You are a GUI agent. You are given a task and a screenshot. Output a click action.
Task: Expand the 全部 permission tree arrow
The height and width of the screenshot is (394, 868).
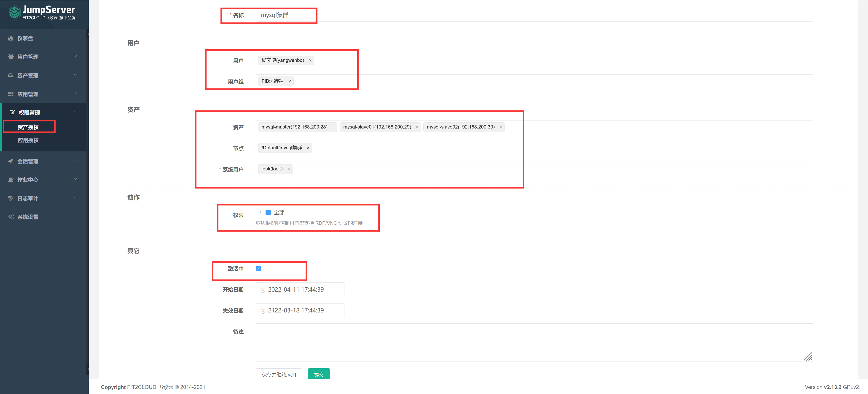tap(261, 213)
